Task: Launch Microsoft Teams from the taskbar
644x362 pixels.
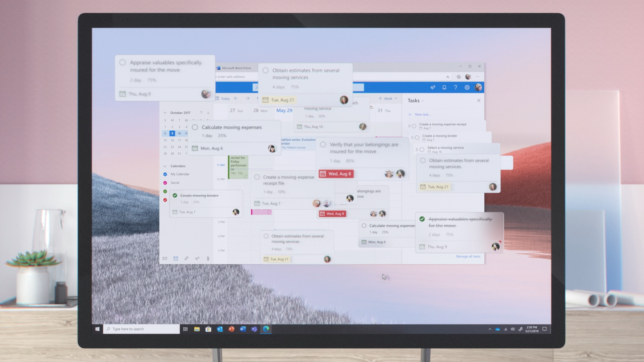Action: (x=254, y=329)
